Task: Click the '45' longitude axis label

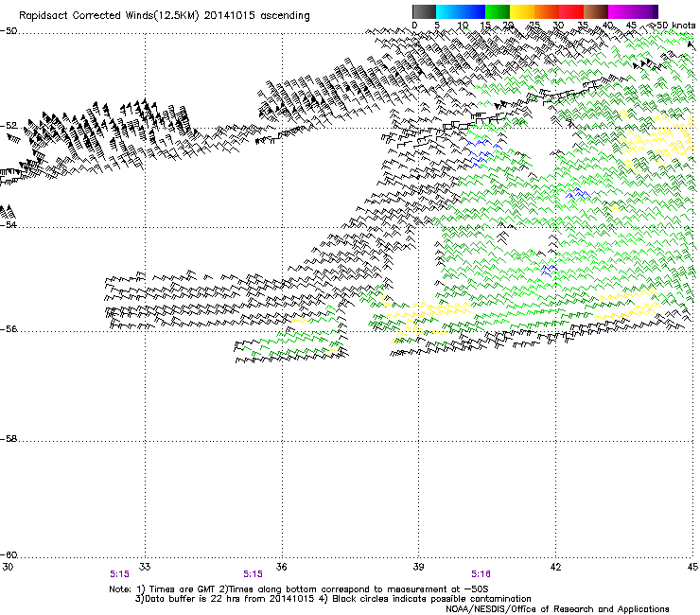Action: (x=692, y=567)
